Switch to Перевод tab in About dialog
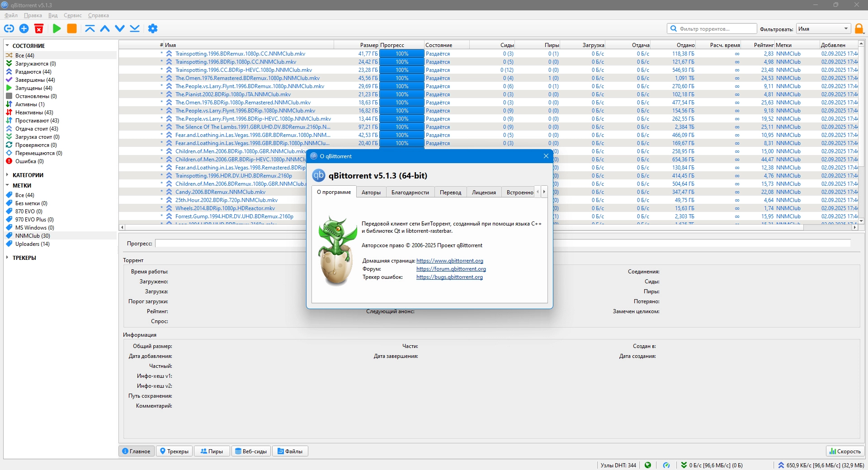868x470 pixels. (x=450, y=192)
